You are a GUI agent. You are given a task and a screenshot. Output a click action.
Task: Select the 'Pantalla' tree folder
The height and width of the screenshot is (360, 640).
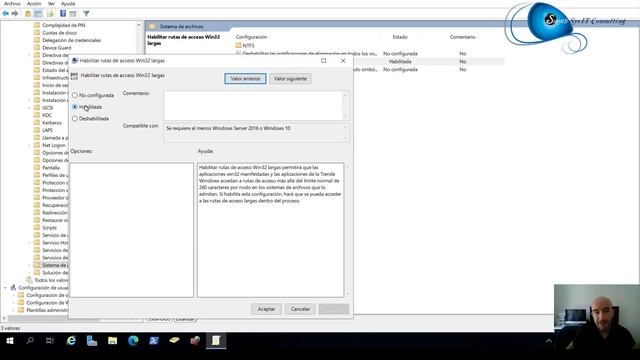tap(51, 168)
